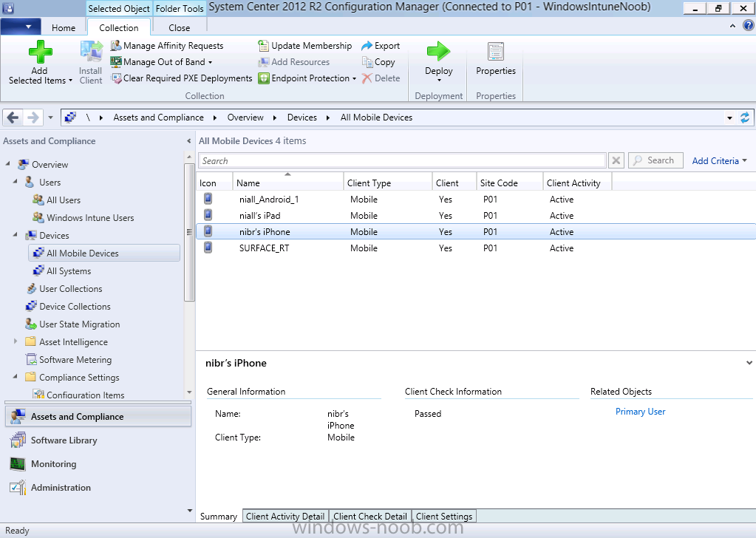Open the Properties ribbon button
The height and width of the screenshot is (538, 756).
[496, 59]
